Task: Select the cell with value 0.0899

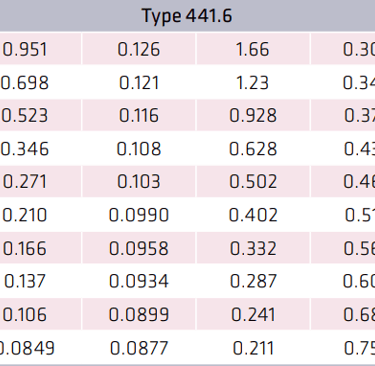Action: [x=139, y=314]
